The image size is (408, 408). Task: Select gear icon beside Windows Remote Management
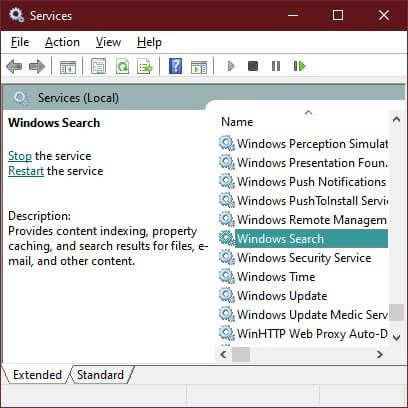[227, 220]
